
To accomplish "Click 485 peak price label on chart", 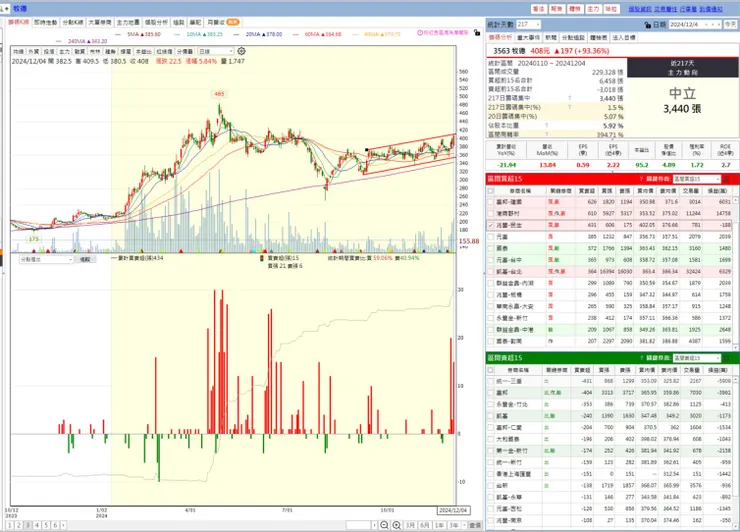I will (219, 94).
